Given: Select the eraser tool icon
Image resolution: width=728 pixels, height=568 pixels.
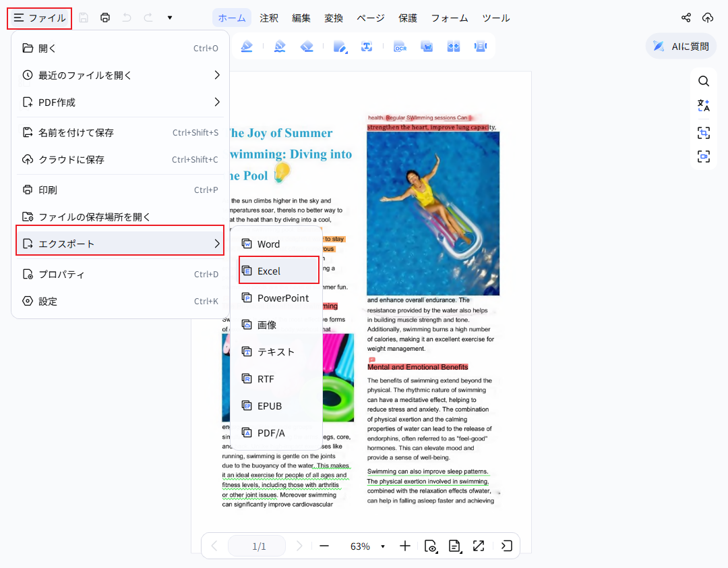Looking at the screenshot, I should click(x=307, y=47).
